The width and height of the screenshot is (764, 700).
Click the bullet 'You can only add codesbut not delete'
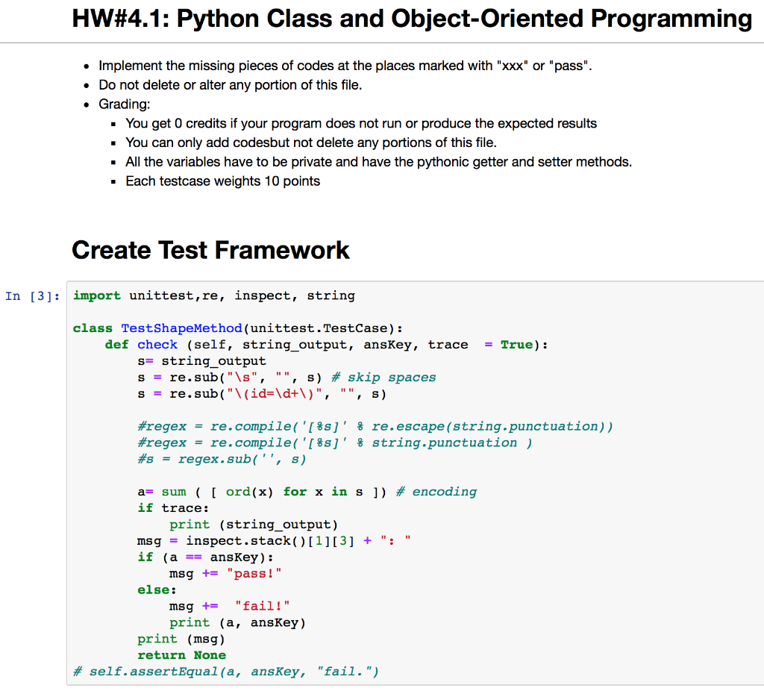coord(311,143)
